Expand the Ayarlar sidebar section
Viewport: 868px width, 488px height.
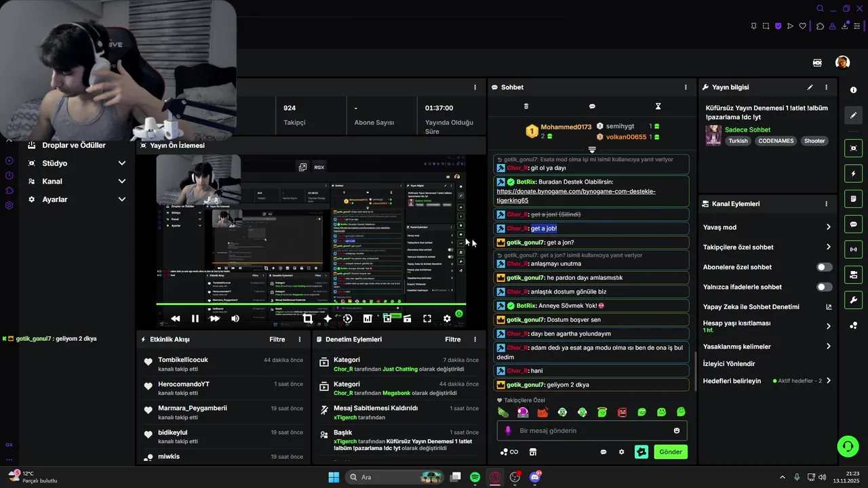122,199
